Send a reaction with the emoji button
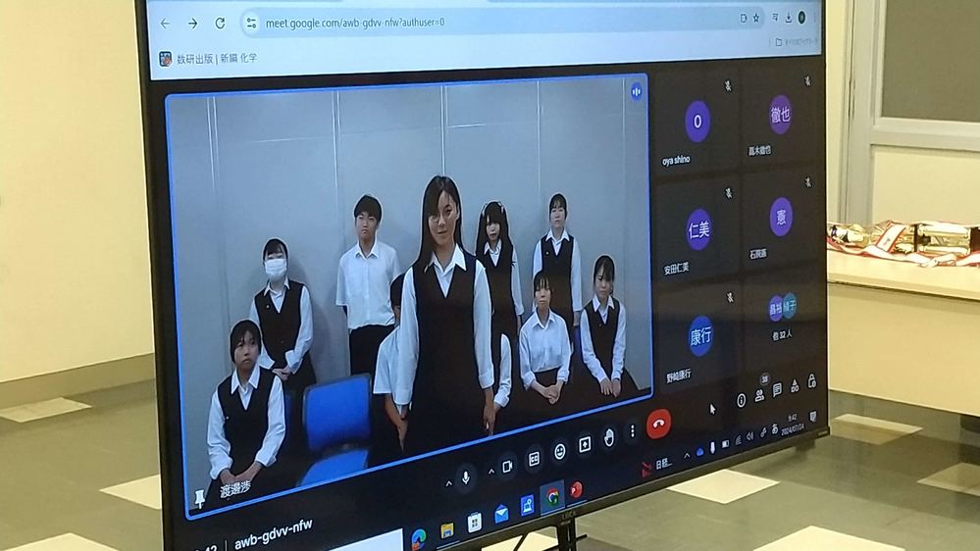The height and width of the screenshot is (551, 980). click(560, 451)
